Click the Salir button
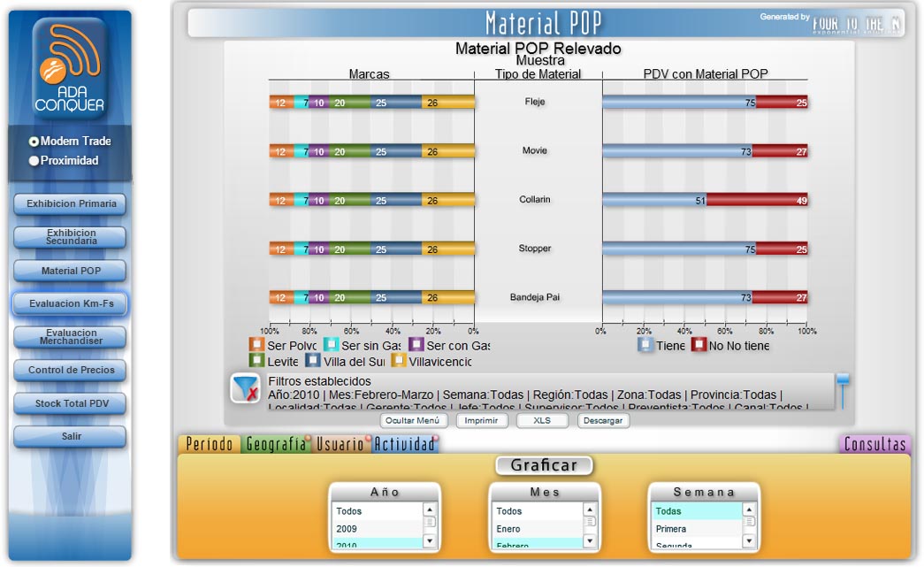Viewport: 924px width, 567px height. coord(70,437)
